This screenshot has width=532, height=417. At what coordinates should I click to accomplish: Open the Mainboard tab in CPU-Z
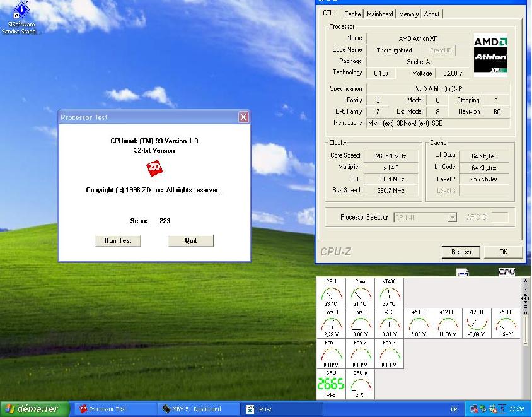(x=379, y=14)
